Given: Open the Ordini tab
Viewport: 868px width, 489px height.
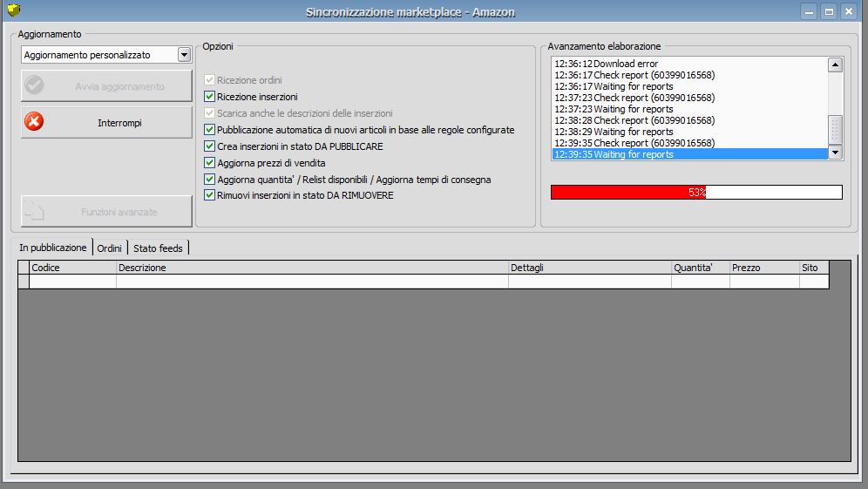Looking at the screenshot, I should tap(110, 248).
